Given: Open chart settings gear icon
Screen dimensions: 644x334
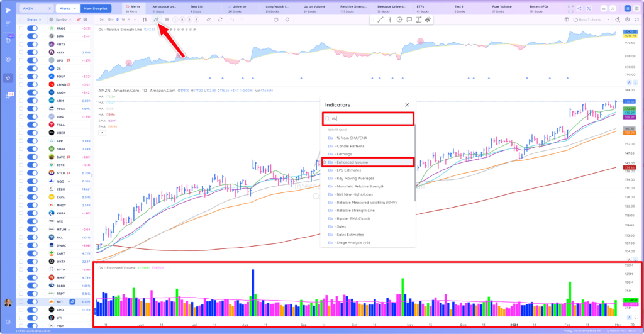Looking at the screenshot, I should coord(627,19).
